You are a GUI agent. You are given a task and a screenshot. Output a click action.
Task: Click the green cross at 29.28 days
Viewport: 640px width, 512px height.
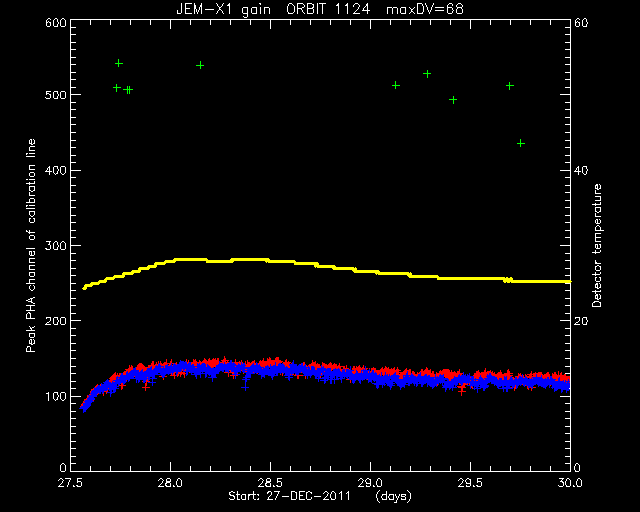(427, 74)
